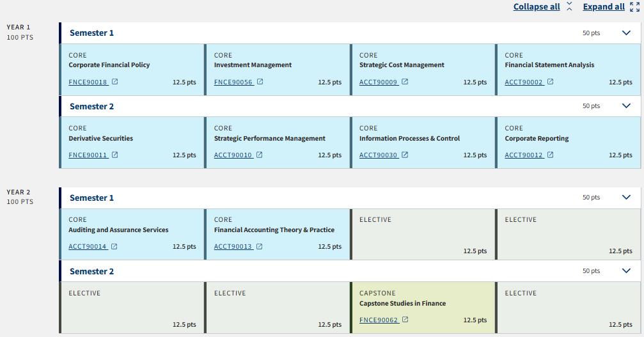Open subject code ACCT90012 link
Viewport: 644px width, 337px height.
(x=524, y=155)
